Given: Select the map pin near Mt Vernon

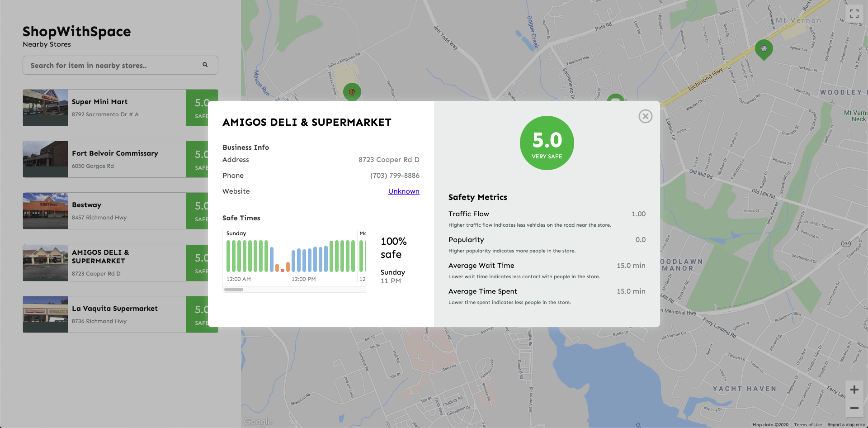Looking at the screenshot, I should coord(764,49).
